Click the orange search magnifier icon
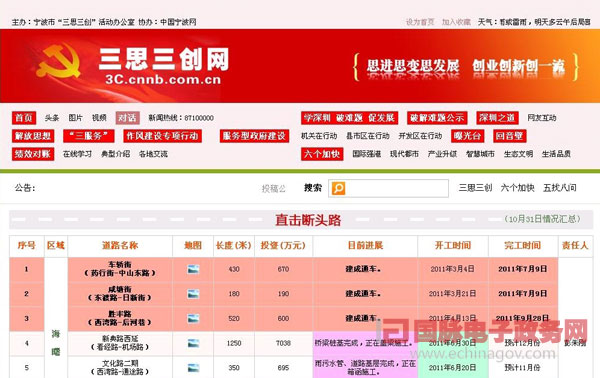The image size is (600, 378). coord(338,188)
